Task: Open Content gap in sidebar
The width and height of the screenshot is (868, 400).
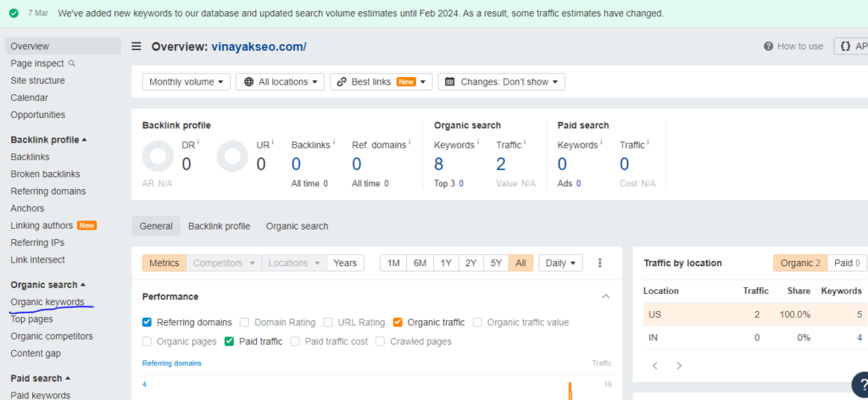Action: (36, 353)
